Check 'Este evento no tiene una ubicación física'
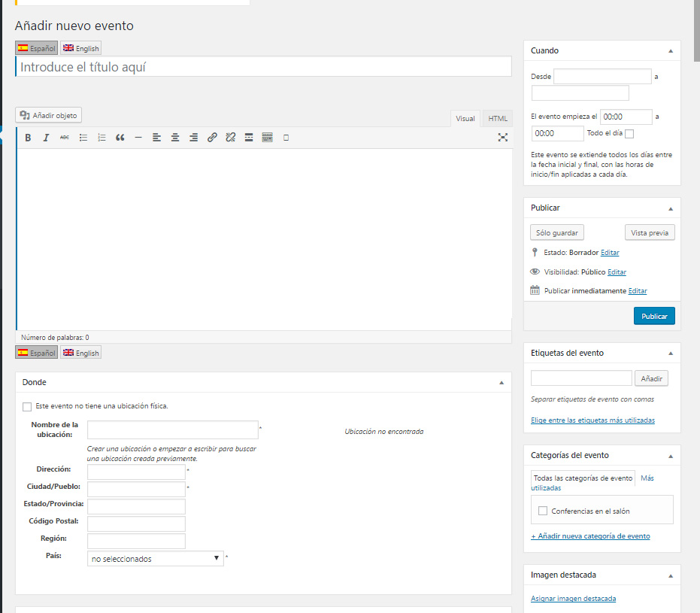 (28, 407)
